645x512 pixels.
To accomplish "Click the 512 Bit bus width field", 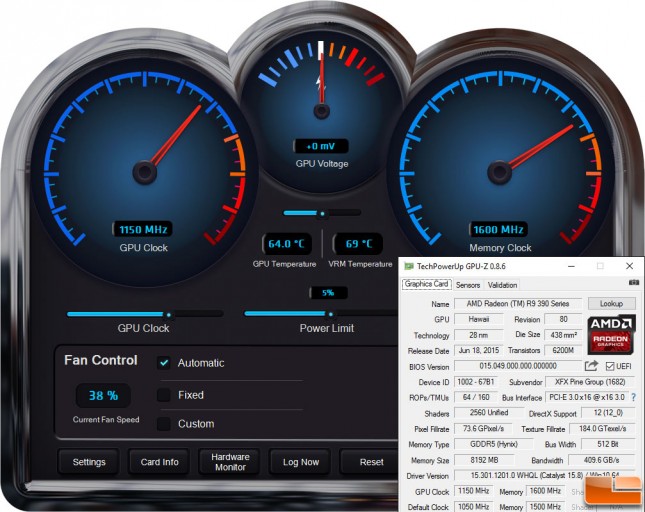I will pos(607,444).
